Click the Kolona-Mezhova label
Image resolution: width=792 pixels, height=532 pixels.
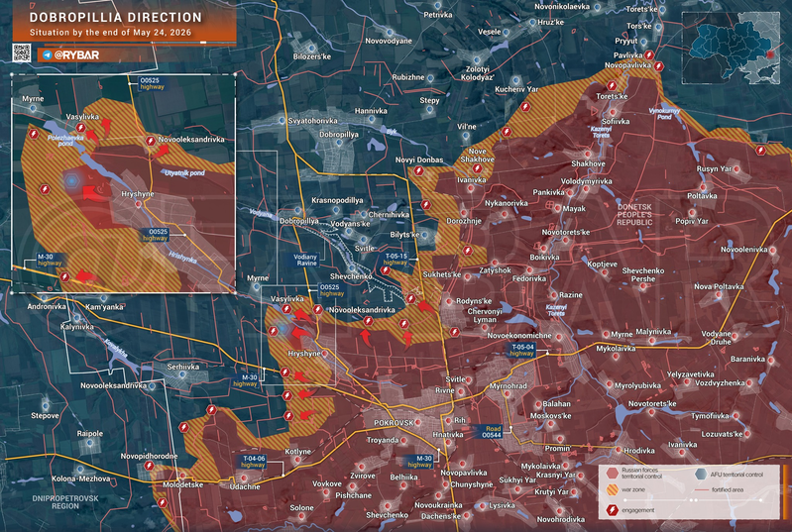pyautogui.click(x=80, y=479)
